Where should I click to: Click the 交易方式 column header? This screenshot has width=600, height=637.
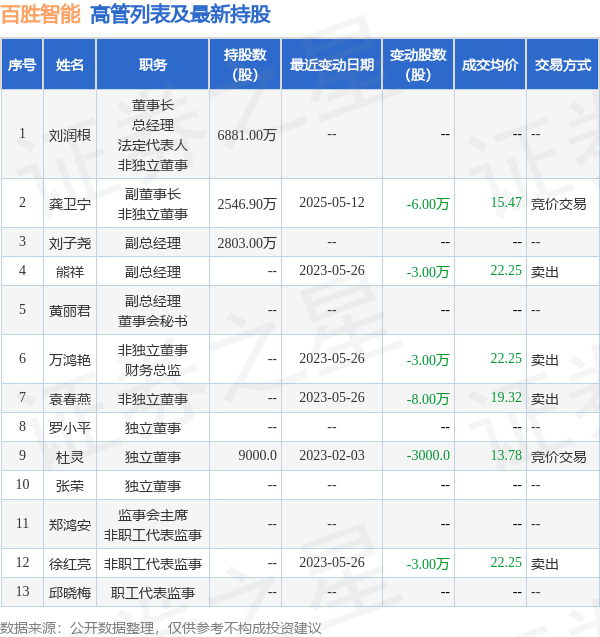(x=563, y=64)
